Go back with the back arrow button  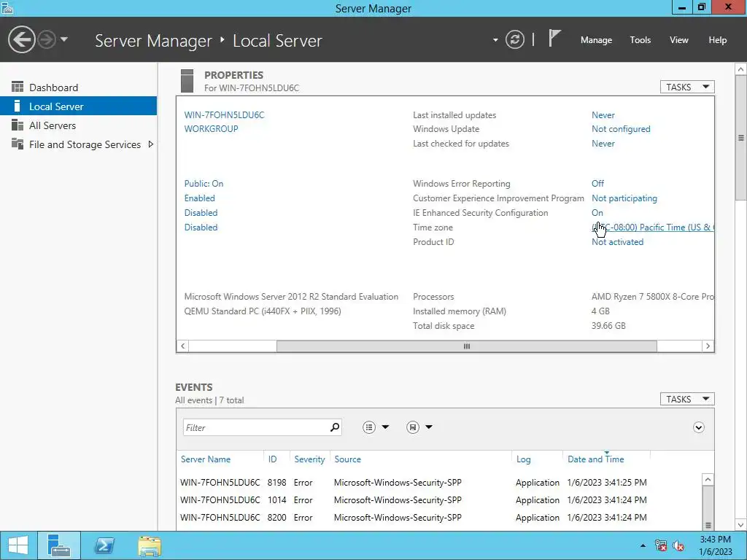click(21, 39)
